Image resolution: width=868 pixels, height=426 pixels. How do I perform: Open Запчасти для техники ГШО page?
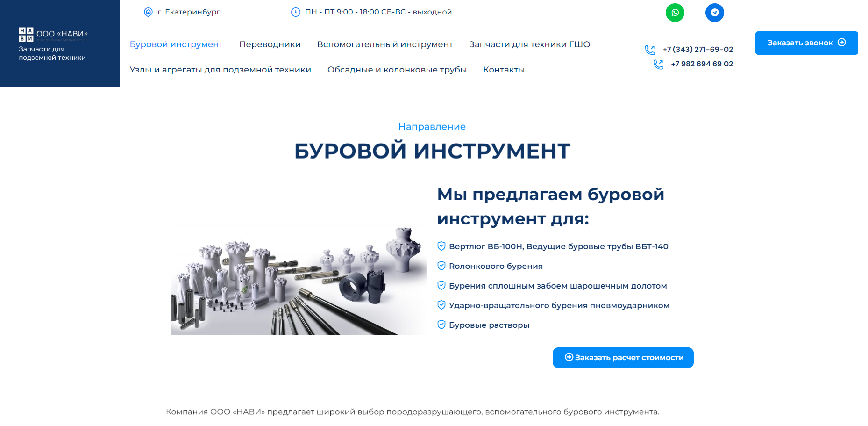(x=529, y=44)
